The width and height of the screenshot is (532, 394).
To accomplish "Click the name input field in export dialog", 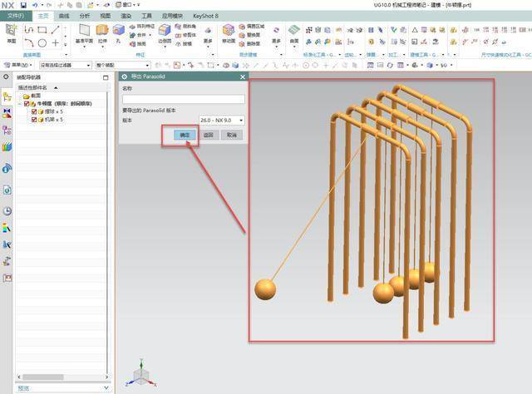I will coord(184,99).
